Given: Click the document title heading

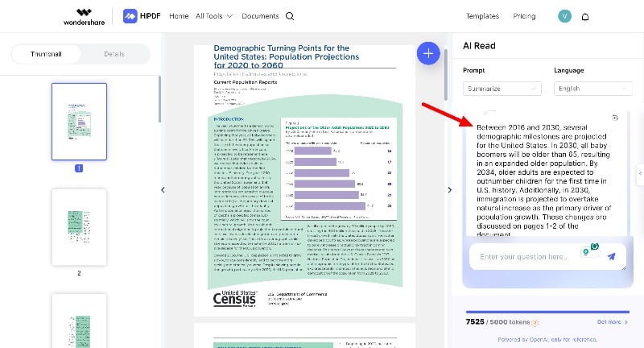Looking at the screenshot, I should click(287, 56).
